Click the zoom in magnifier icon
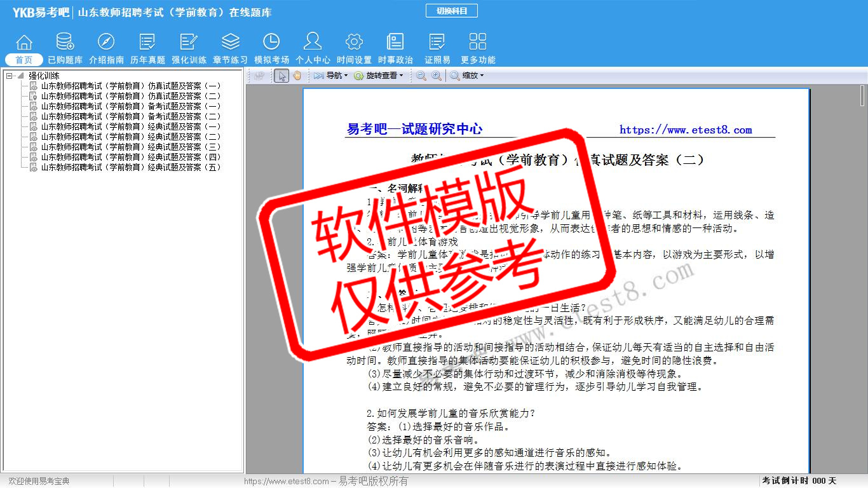 point(437,76)
